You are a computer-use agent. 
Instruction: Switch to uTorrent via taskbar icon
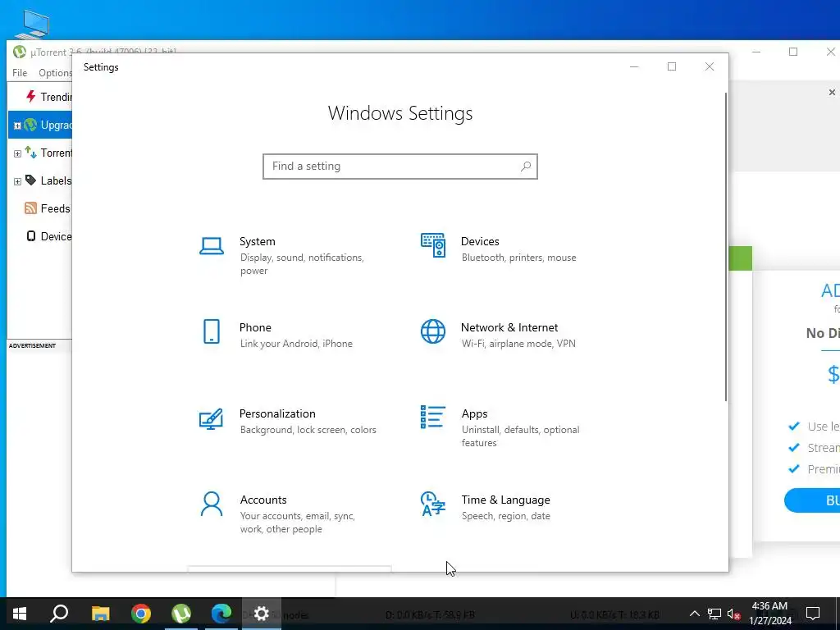pos(181,614)
